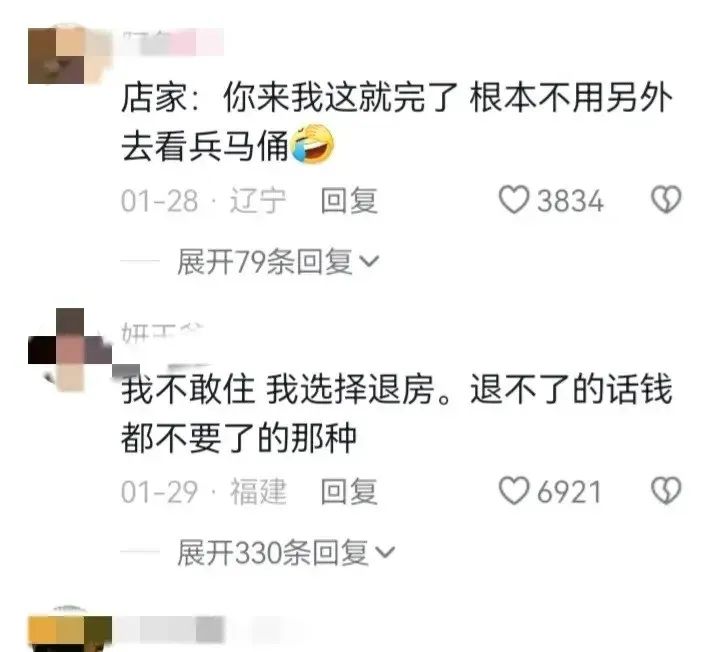Reply to the 福建 comment via 回复
The height and width of the screenshot is (652, 720).
click(349, 491)
